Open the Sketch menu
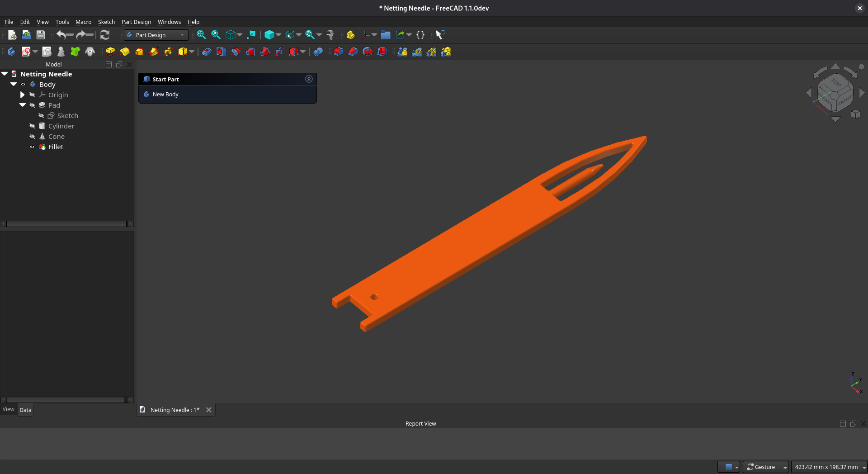The width and height of the screenshot is (868, 474). pos(106,22)
